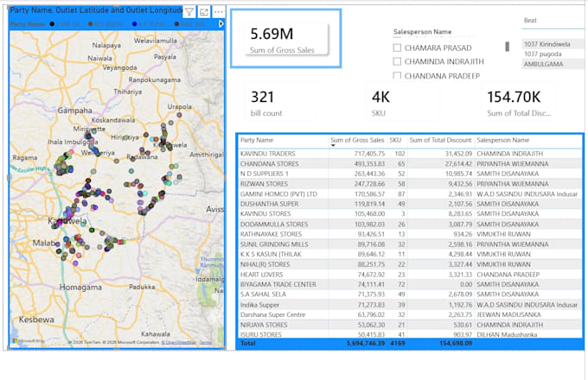Select the ISURU STORES row
Viewport: 588px width, 380px height.
[x=410, y=334]
